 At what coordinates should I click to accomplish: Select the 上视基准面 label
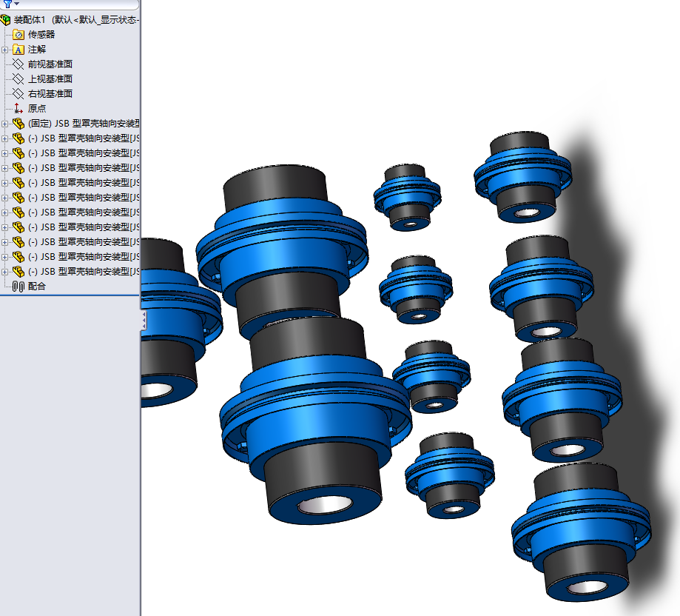[50, 79]
